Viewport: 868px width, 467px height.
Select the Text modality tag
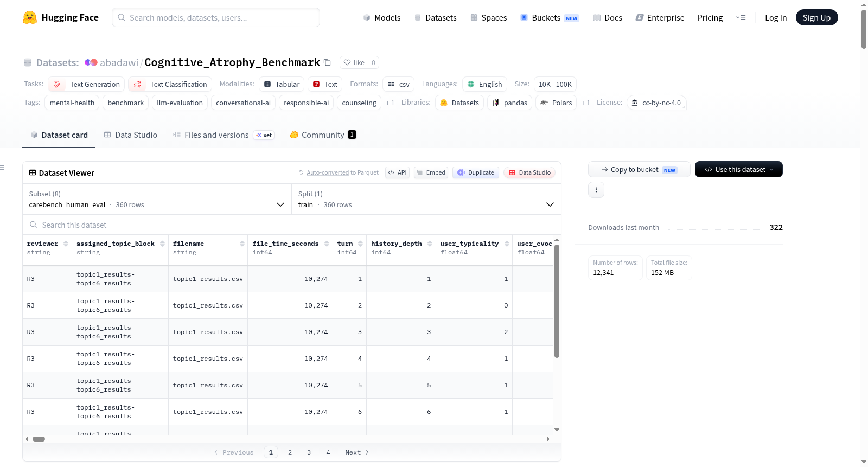click(325, 84)
